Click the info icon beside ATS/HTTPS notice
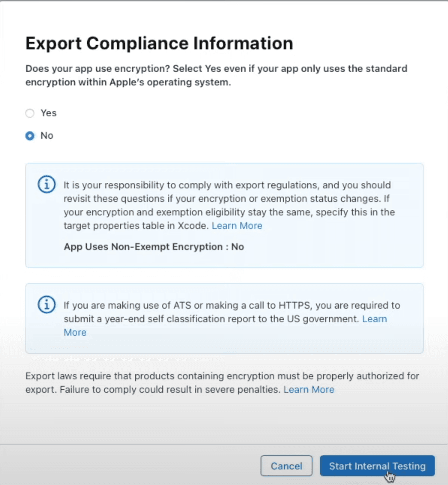Image resolution: width=448 pixels, height=485 pixels. (47, 305)
